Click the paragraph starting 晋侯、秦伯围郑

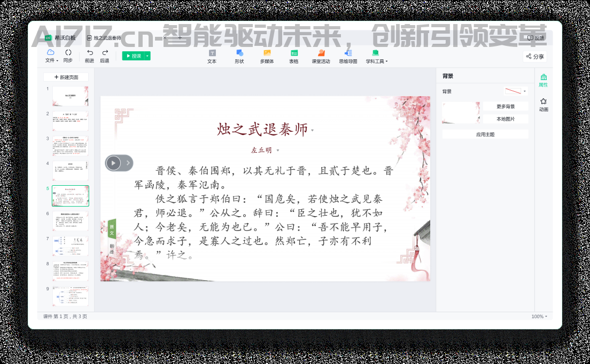coord(264,178)
